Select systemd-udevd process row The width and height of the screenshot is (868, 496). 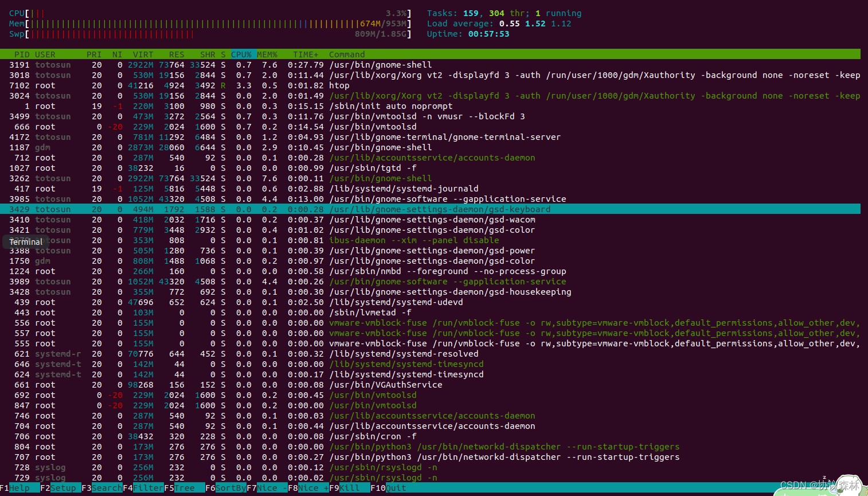(430, 302)
